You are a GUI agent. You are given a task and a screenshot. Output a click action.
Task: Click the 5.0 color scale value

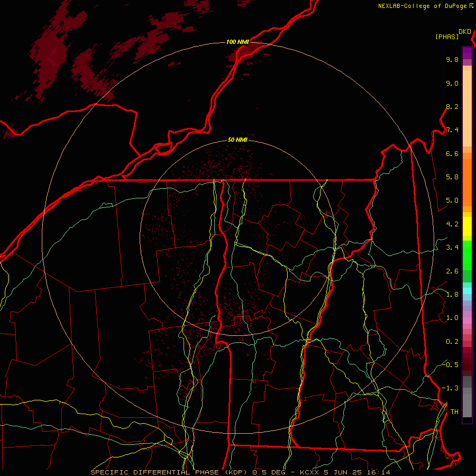pyautogui.click(x=452, y=200)
